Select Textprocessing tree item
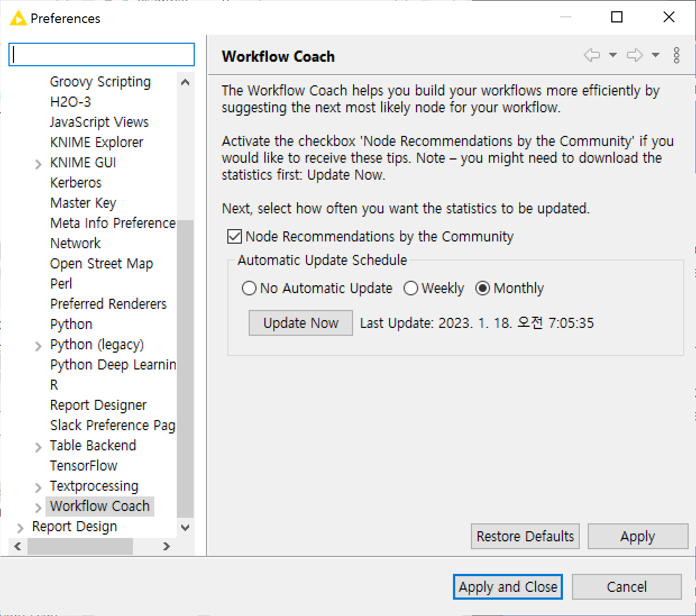Screen dimensions: 696x616 point(94,486)
